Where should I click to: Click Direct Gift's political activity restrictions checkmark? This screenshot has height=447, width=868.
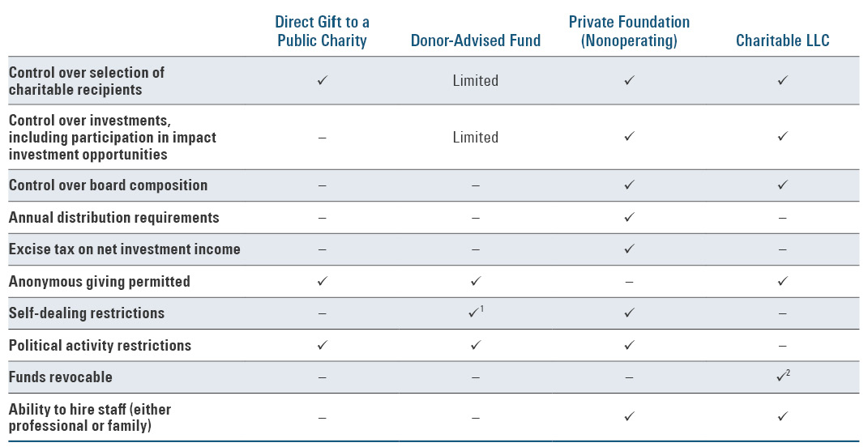(x=322, y=345)
